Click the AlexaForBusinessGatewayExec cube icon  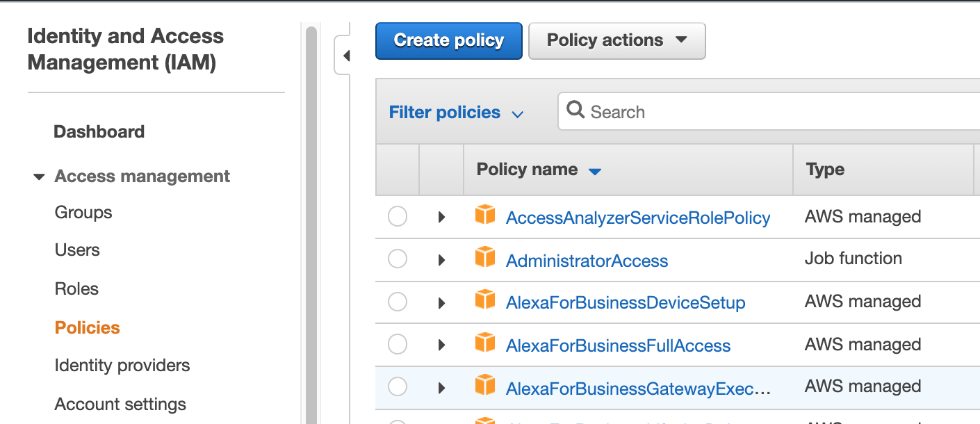485,386
